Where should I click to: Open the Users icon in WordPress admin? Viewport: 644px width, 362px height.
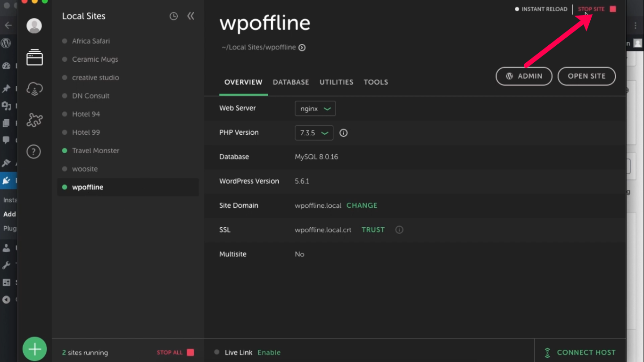click(x=6, y=248)
